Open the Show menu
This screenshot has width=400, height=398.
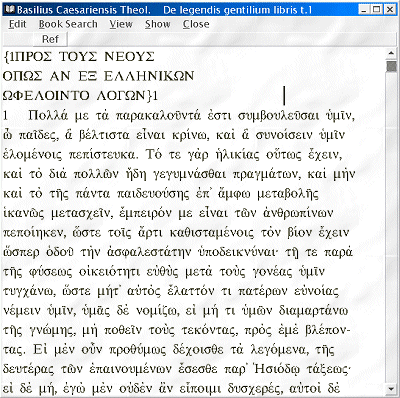point(157,24)
